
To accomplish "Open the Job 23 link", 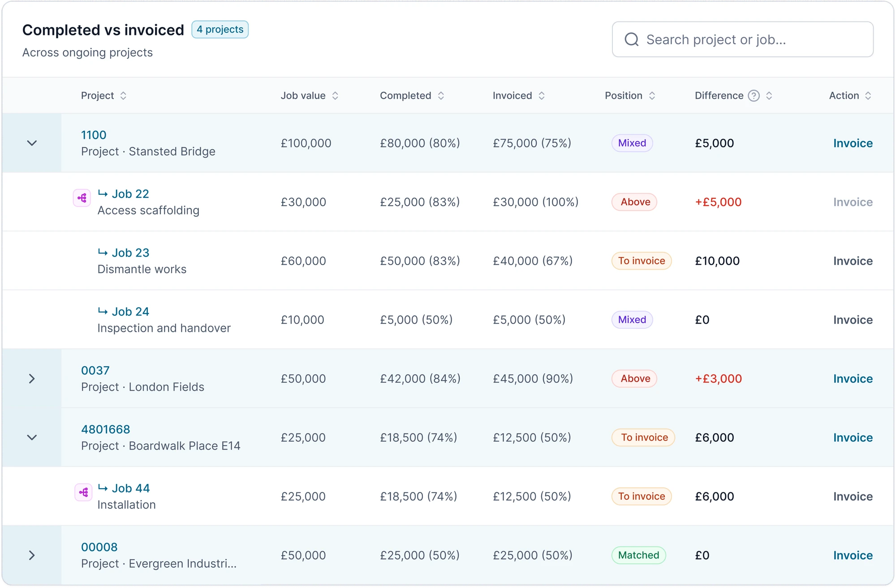I will pyautogui.click(x=130, y=253).
